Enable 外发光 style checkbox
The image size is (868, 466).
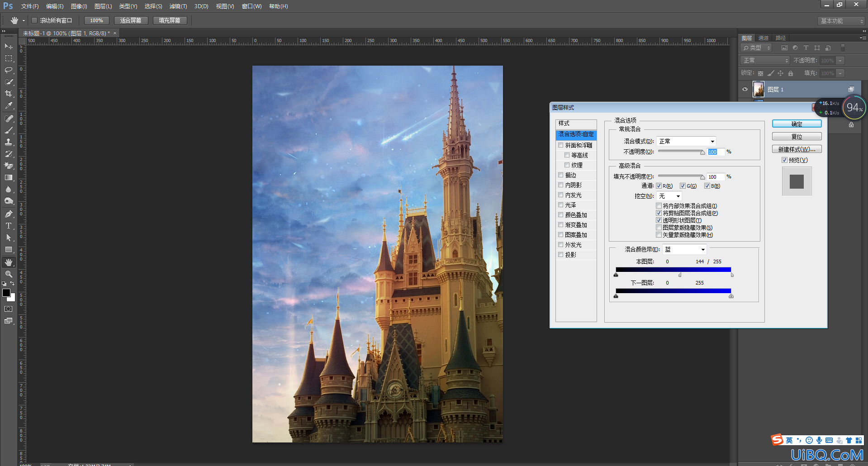click(561, 245)
